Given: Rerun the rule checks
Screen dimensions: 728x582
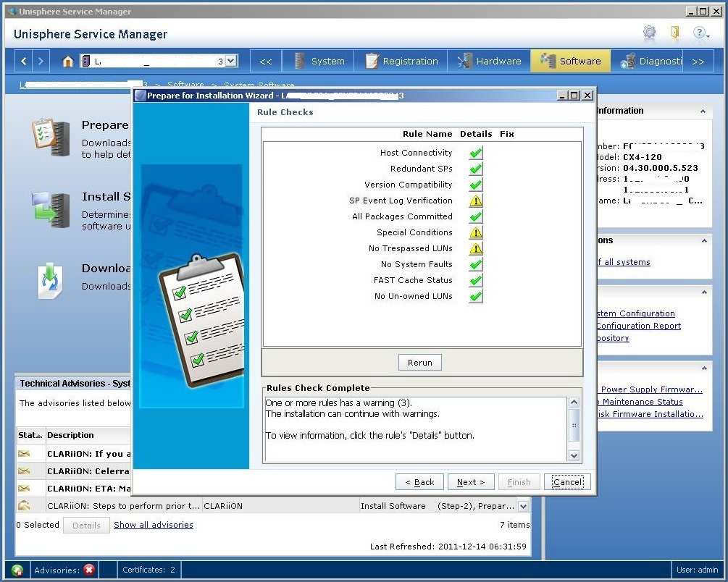Looking at the screenshot, I should pyautogui.click(x=419, y=363).
